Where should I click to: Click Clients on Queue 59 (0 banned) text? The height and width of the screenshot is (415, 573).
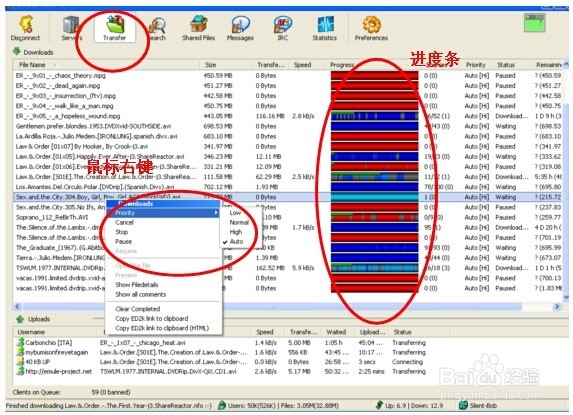click(x=71, y=392)
